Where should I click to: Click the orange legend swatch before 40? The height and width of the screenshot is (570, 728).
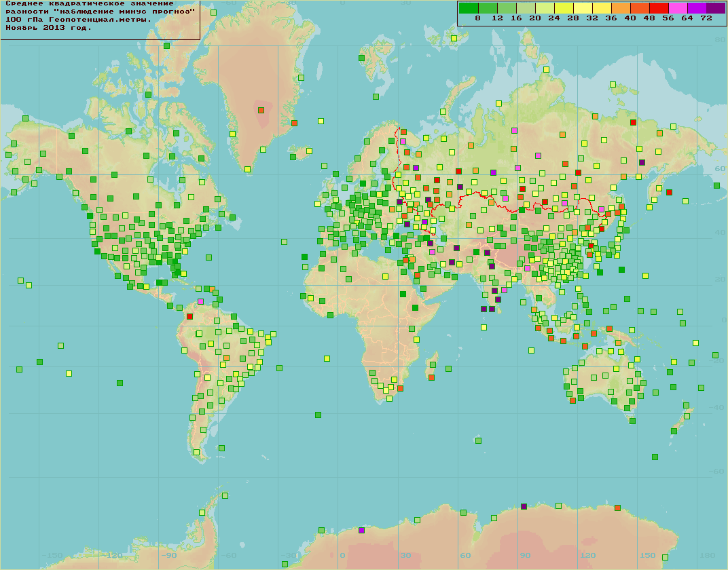coord(621,8)
